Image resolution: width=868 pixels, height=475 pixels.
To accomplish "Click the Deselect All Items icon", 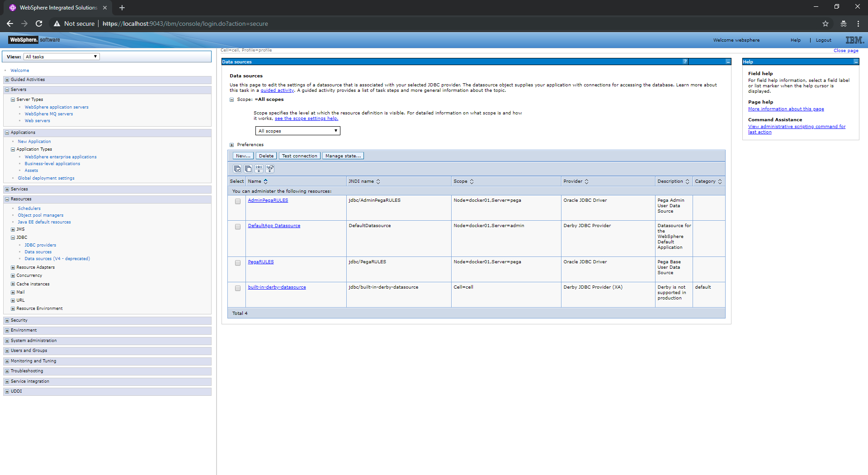I will tap(248, 169).
